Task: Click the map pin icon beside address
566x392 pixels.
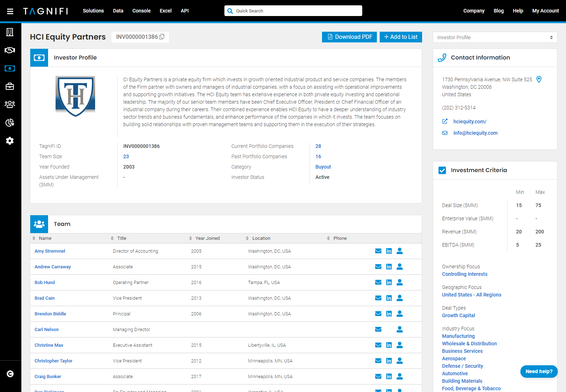Action: click(x=539, y=79)
